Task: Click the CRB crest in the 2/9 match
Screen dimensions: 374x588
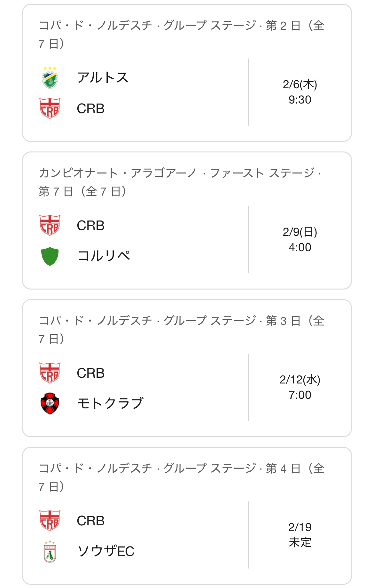Action: pos(50,225)
